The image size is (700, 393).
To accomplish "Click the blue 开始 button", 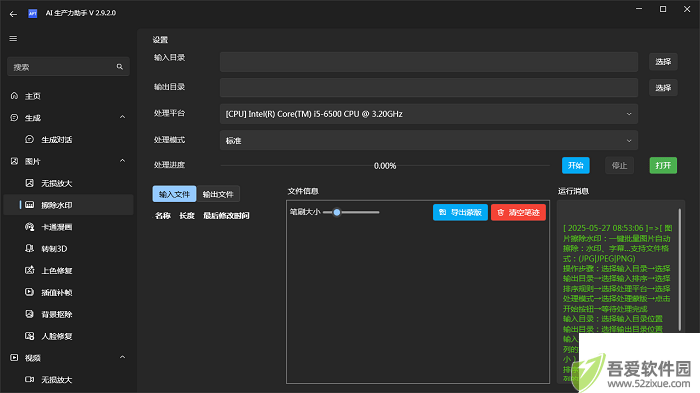I will tap(575, 165).
